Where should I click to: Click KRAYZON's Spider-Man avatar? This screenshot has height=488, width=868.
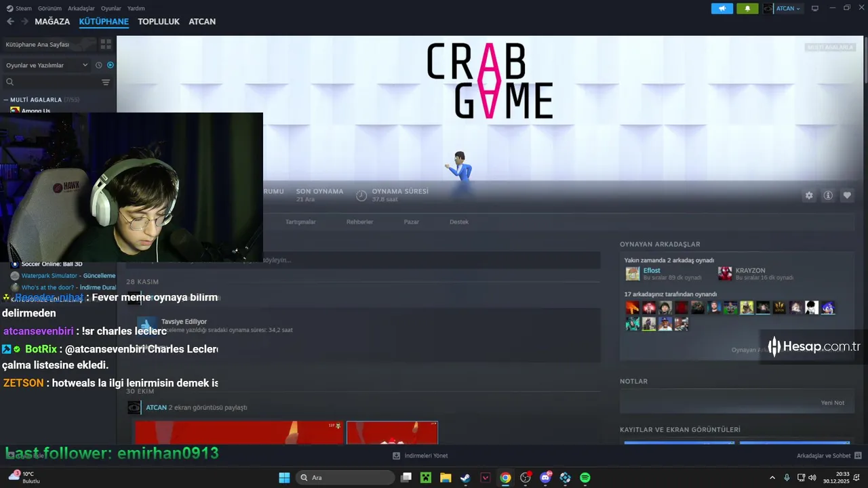pos(725,274)
